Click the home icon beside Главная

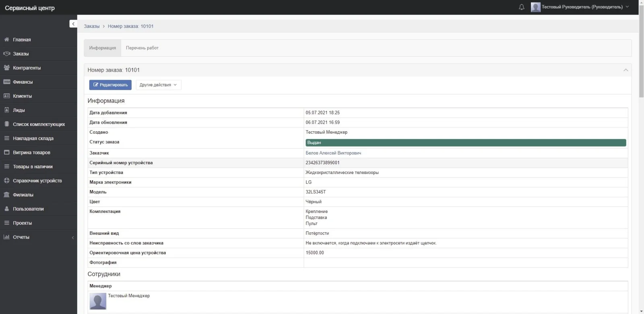point(6,39)
